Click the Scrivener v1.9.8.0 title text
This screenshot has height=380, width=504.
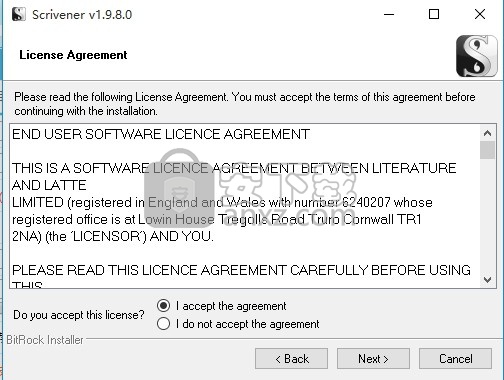82,15
